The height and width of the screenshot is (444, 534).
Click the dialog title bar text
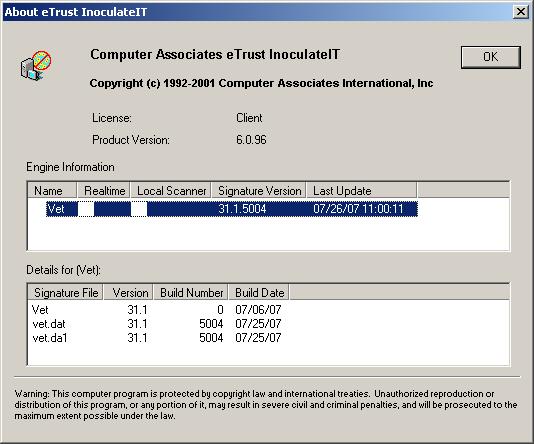[76, 12]
